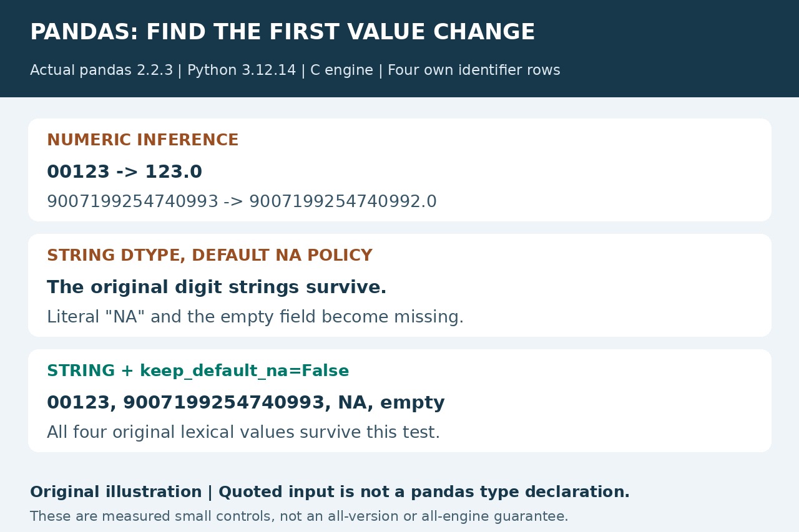The height and width of the screenshot is (532, 799).
Task: Click "All four original lexical values survive" text
Action: [x=243, y=432]
